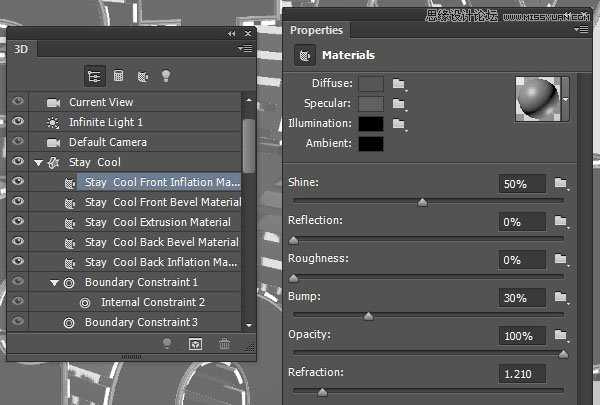The width and height of the screenshot is (600, 405).
Task: Open the Reflection texture folder menu
Action: point(561,221)
